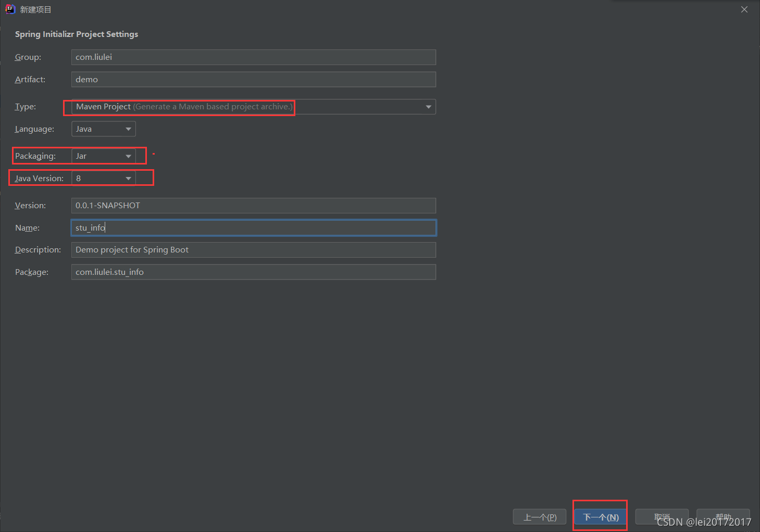This screenshot has width=760, height=532.
Task: Click the Version label
Action: (x=30, y=206)
